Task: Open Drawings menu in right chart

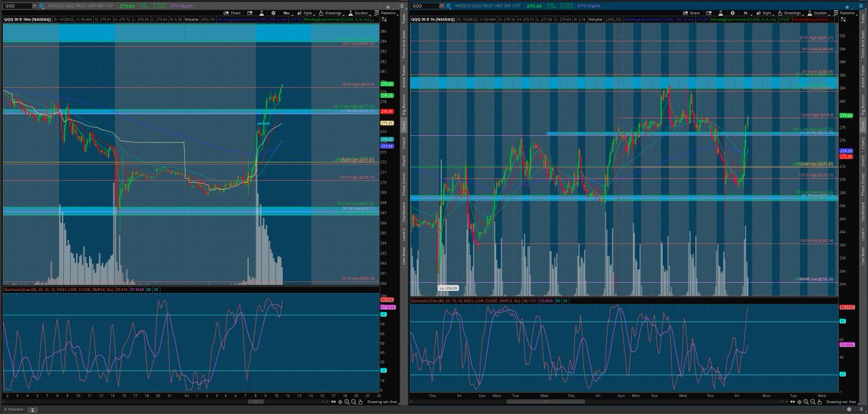Action: (789, 12)
